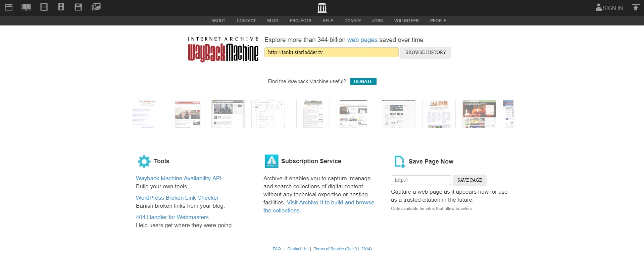Open the Texts book icon
644x258 pixels.
click(26, 7)
